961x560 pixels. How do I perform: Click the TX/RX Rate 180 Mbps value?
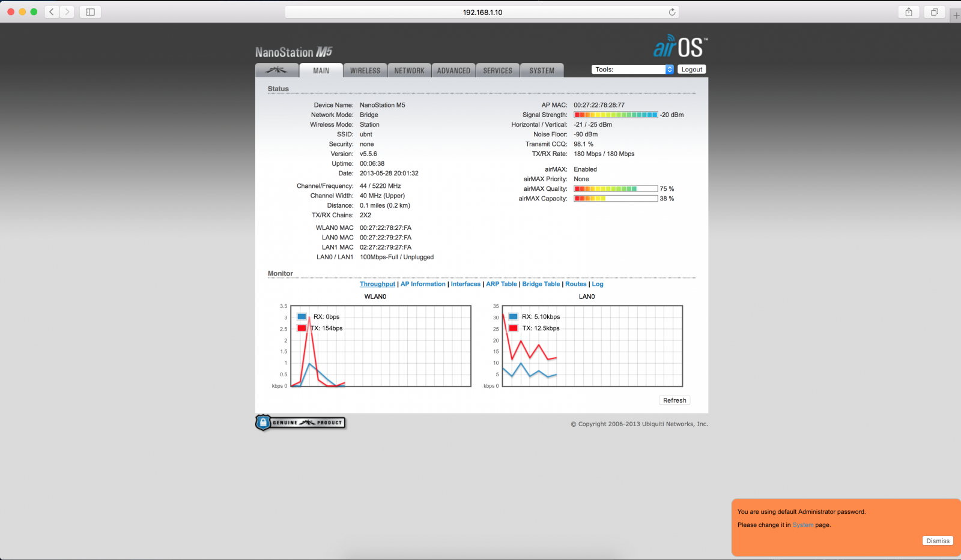[x=604, y=154]
